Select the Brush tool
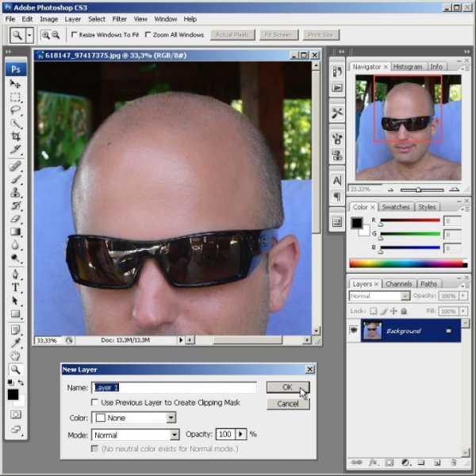Image resolution: width=476 pixels, height=476 pixels. [x=15, y=179]
